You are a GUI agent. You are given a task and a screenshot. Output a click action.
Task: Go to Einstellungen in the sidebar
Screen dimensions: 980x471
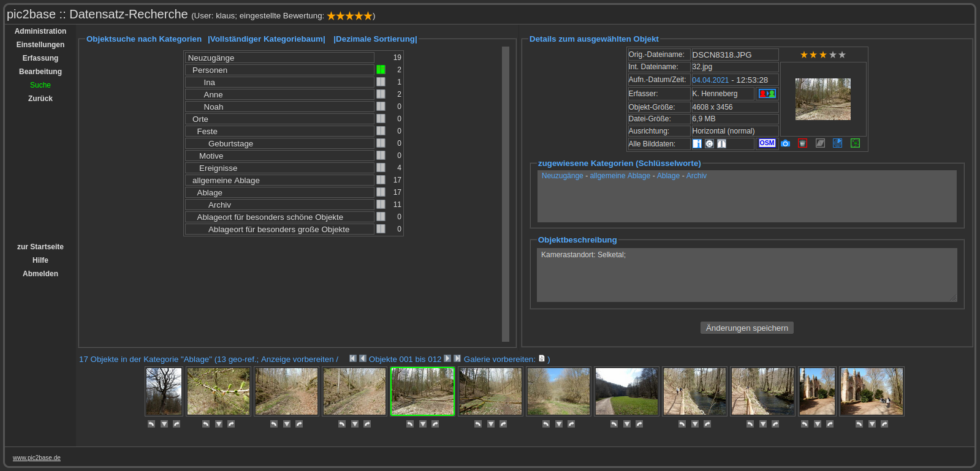pyautogui.click(x=40, y=45)
